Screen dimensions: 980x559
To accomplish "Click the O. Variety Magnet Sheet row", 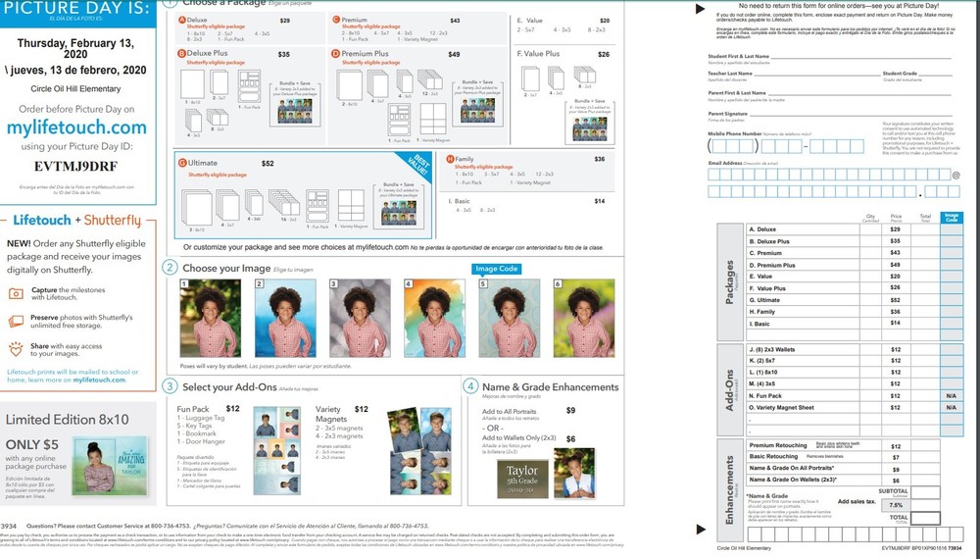I will pos(855,407).
